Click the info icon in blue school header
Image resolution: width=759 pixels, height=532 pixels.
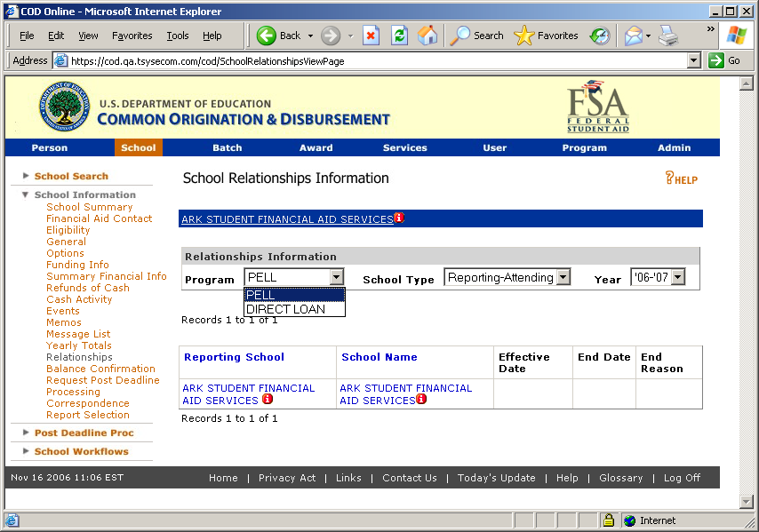[399, 218]
